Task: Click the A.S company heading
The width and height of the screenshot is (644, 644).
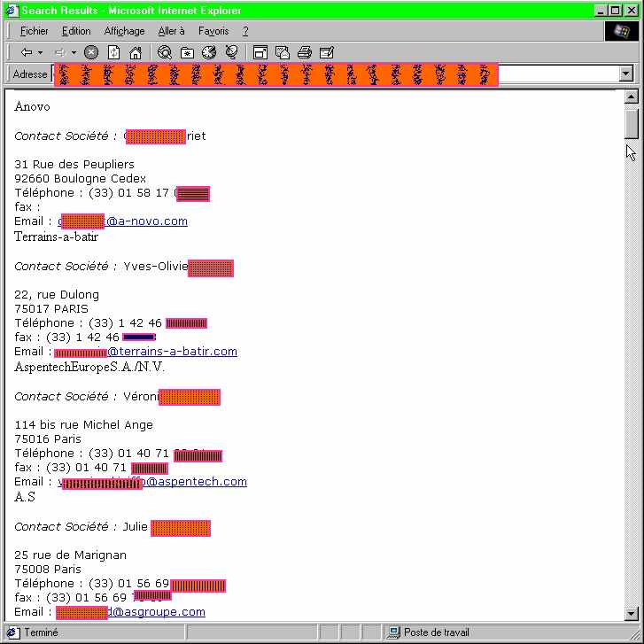Action: tap(25, 497)
